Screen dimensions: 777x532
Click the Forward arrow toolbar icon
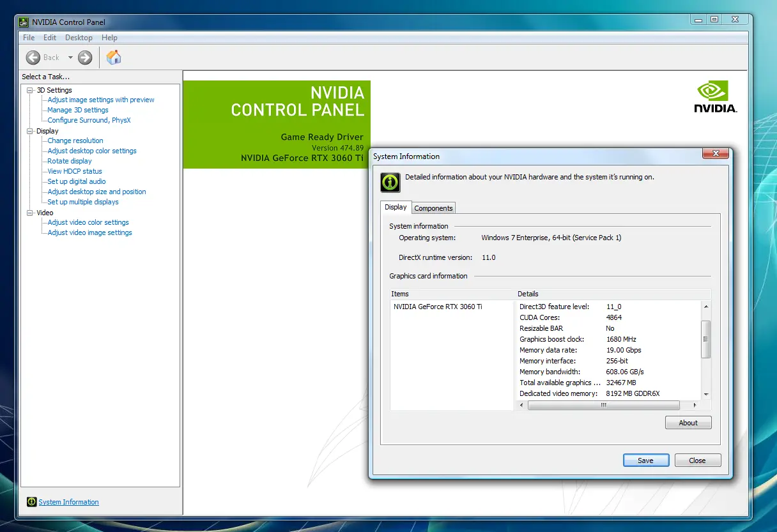pos(85,57)
